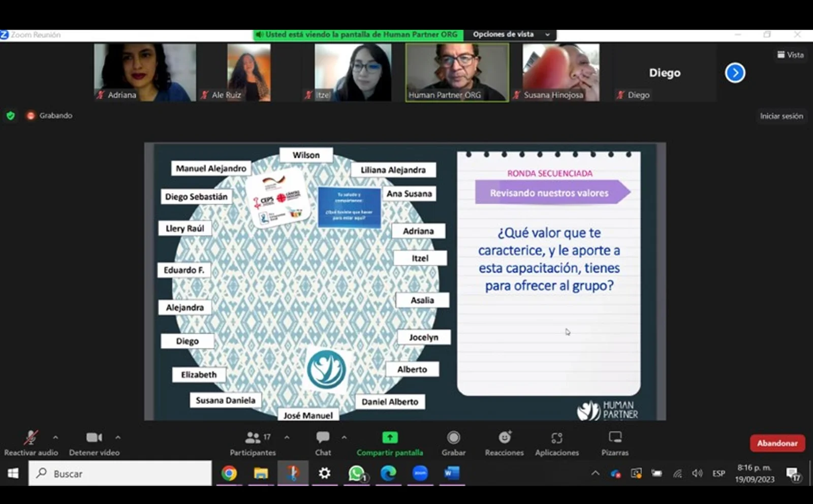Expand the Participantes options arrow
This screenshot has width=813, height=504.
287,437
